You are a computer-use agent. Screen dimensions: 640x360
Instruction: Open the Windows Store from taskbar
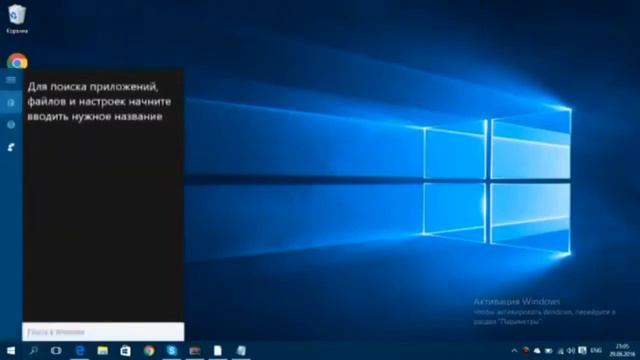coord(125,351)
